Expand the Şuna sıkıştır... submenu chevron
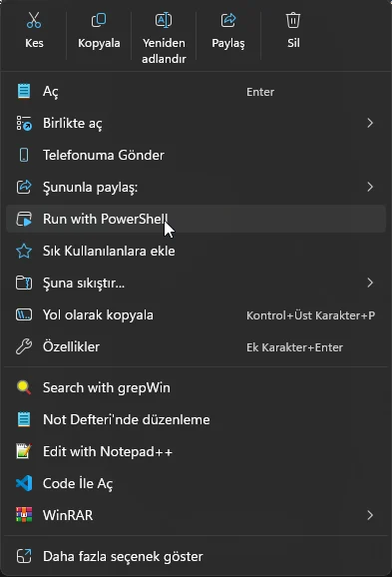Screen dimensions: 392x577 370,283
